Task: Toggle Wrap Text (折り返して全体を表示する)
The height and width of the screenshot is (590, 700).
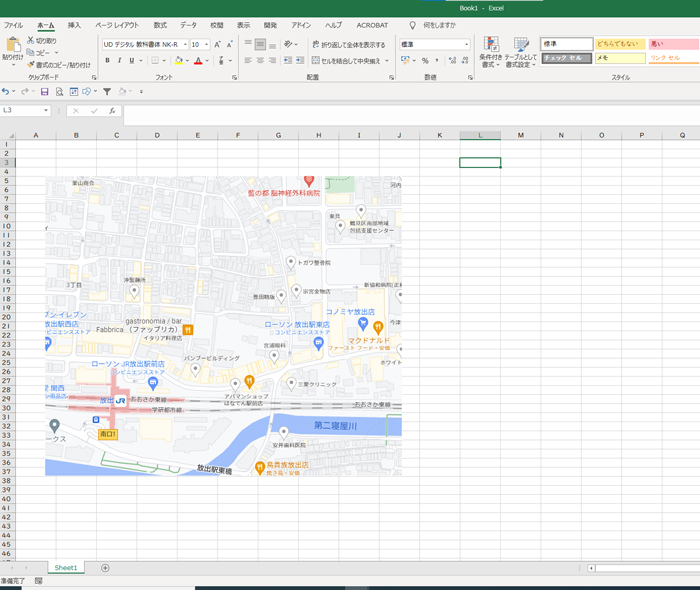Action: [348, 45]
